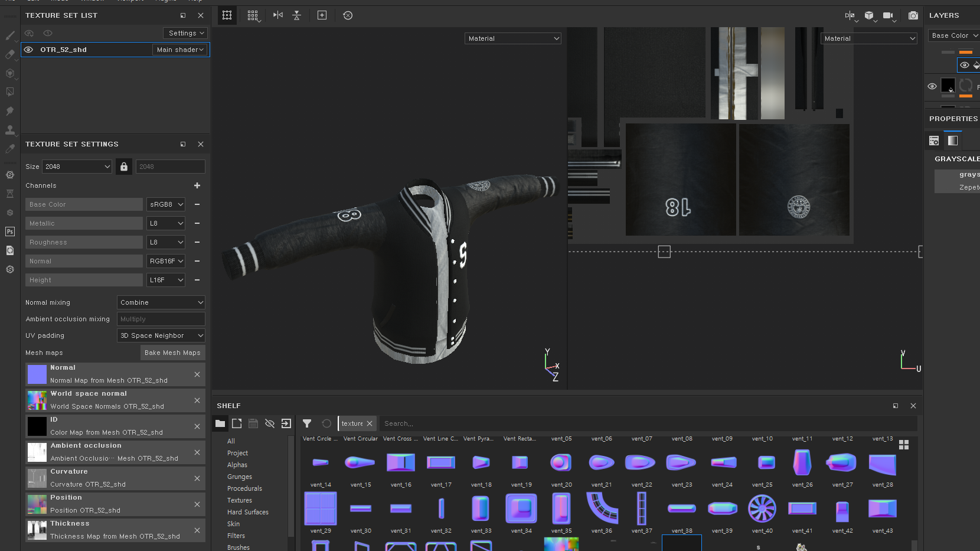Remove the 'texture' shelf filter tag
980x551 pixels.
click(x=370, y=423)
